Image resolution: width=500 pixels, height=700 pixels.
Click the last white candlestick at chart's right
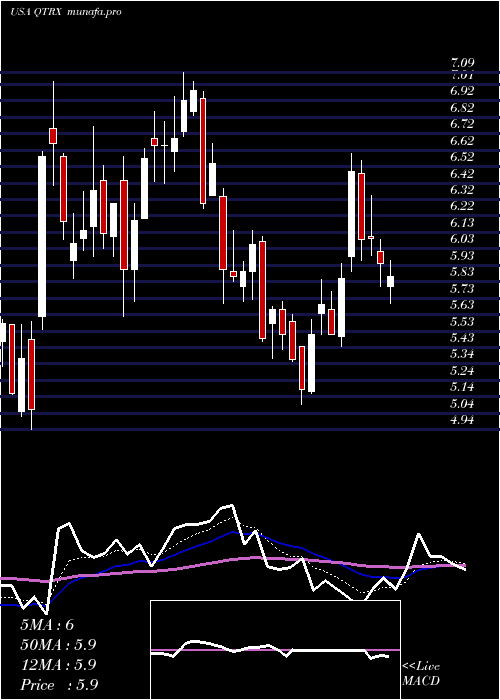[391, 282]
